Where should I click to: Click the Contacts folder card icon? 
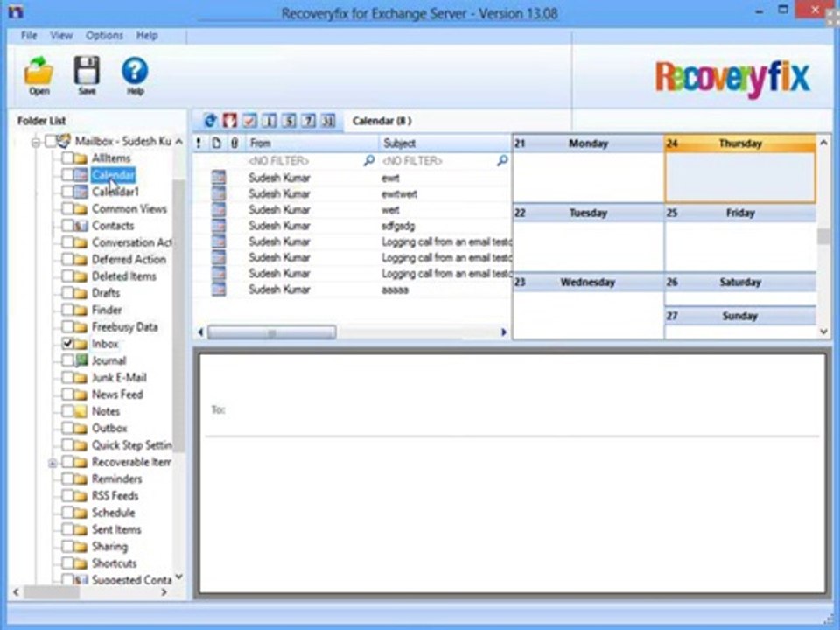tap(80, 226)
